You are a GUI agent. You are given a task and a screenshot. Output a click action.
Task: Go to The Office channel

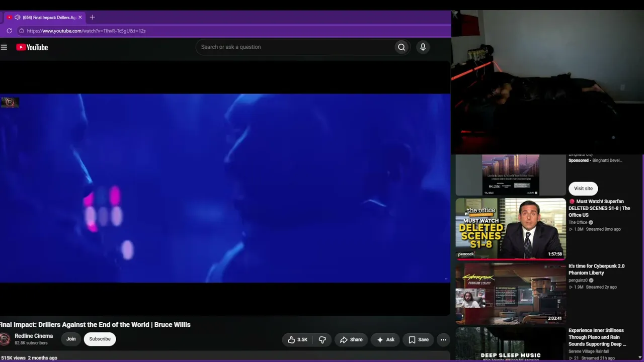pos(578,222)
